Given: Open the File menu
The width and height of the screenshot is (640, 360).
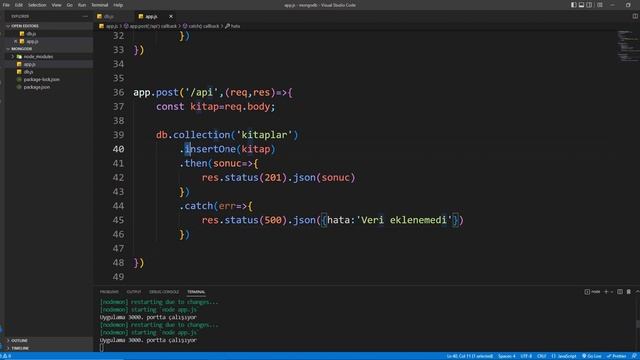Looking at the screenshot, I should click(x=6, y=5).
